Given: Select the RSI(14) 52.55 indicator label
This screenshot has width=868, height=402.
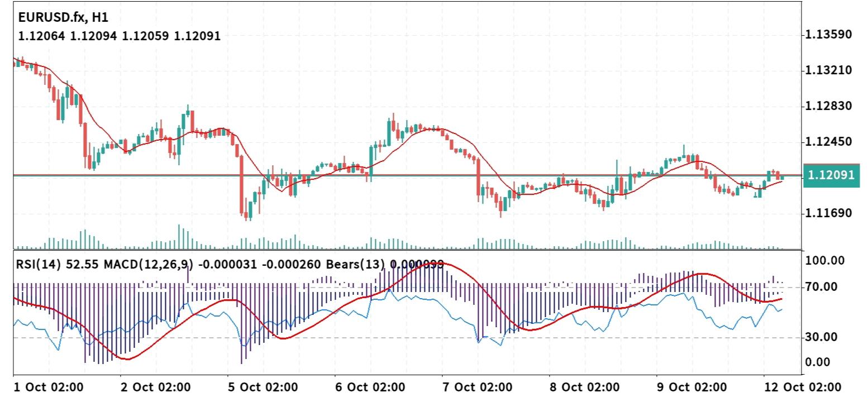Looking at the screenshot, I should point(58,264).
